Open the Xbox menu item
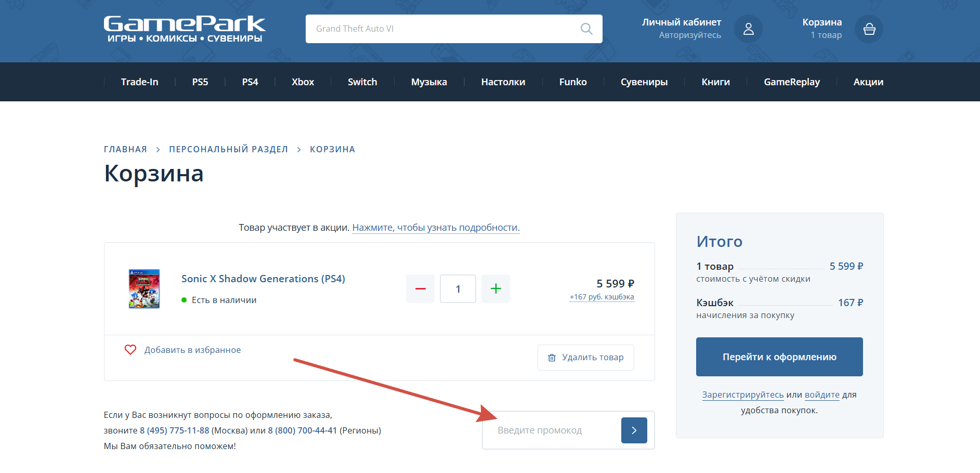 303,82
